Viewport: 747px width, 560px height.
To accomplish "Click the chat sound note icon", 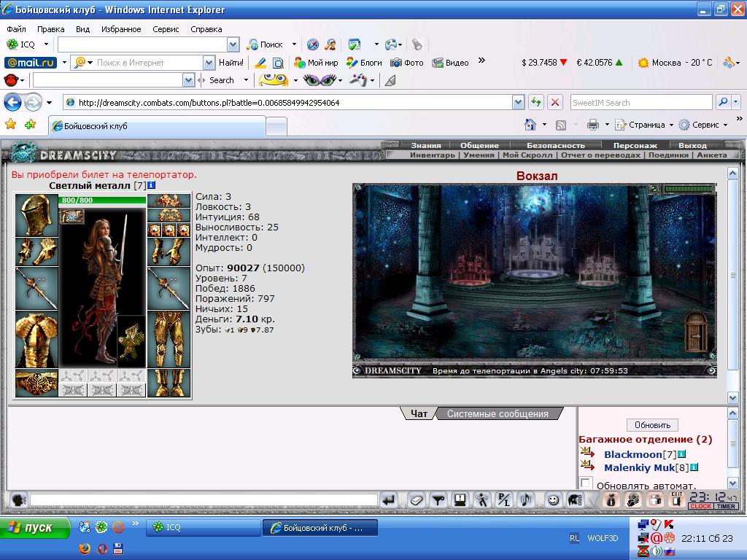I will pos(526,500).
